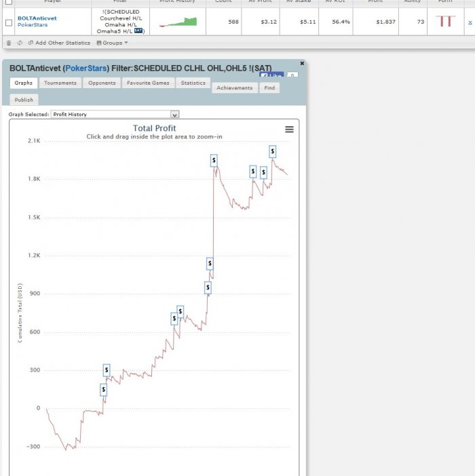Click the average stake value $5.11

(307, 22)
